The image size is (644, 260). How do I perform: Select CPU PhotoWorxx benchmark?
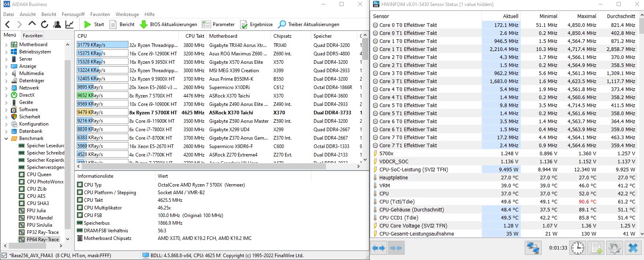click(45, 182)
